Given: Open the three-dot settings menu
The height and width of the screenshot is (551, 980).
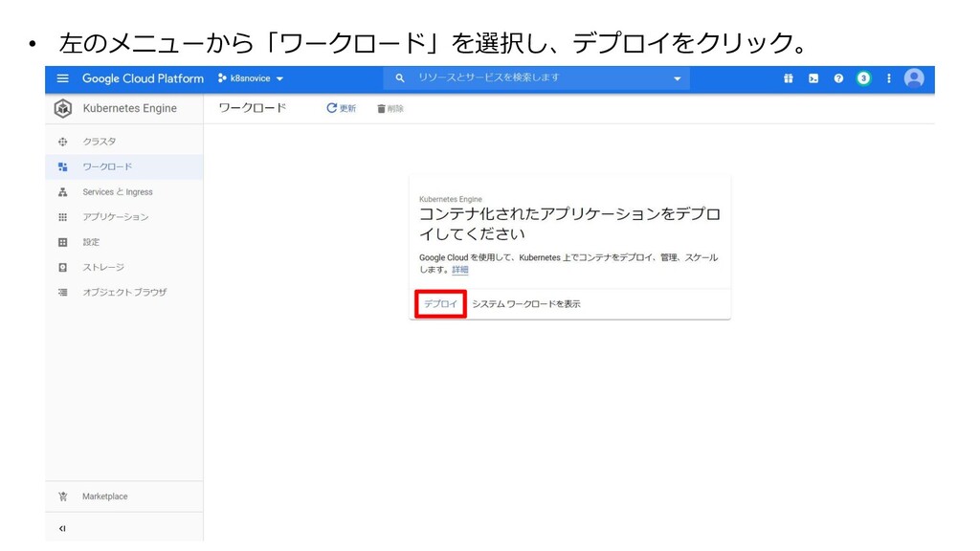Looking at the screenshot, I should 888,78.
